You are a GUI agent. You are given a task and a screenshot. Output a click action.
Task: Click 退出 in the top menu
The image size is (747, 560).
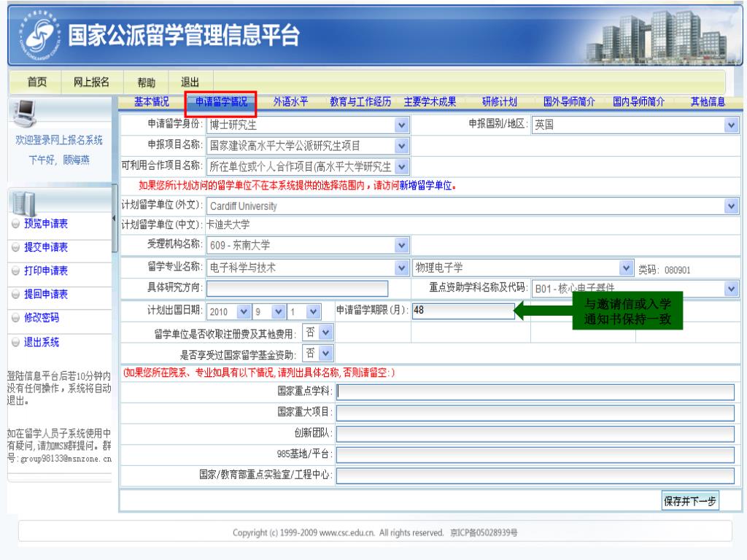point(181,82)
